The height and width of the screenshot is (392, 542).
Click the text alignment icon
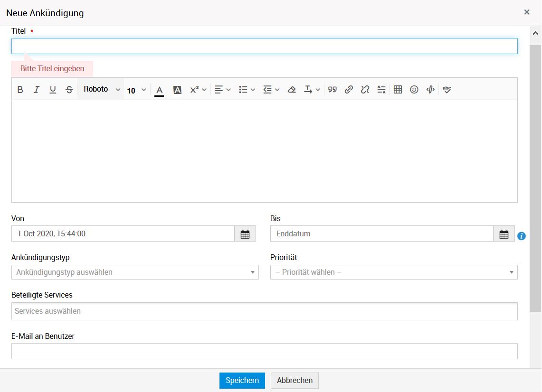click(x=219, y=89)
